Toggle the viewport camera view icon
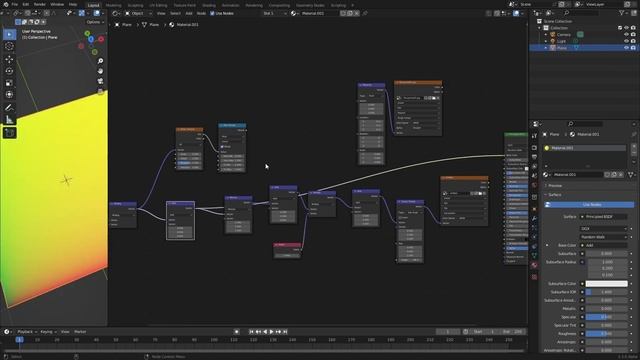The image size is (640, 360). pyautogui.click(x=100, y=81)
